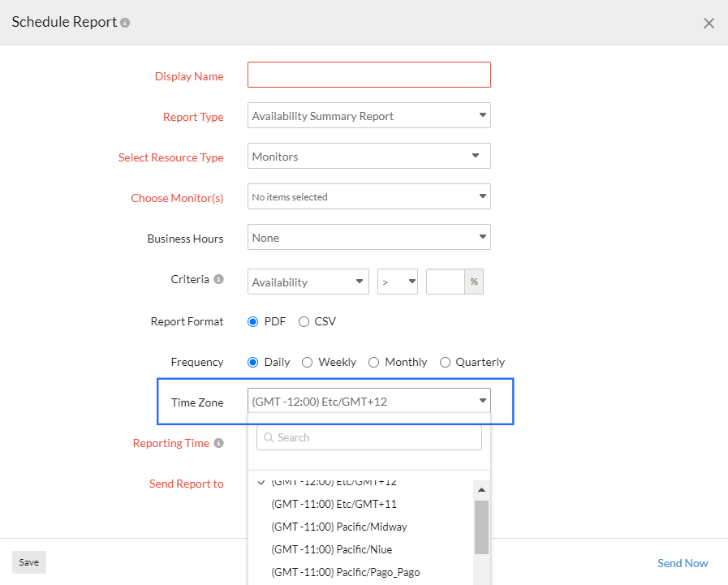Click the Save button
The height and width of the screenshot is (585, 728).
29,562
